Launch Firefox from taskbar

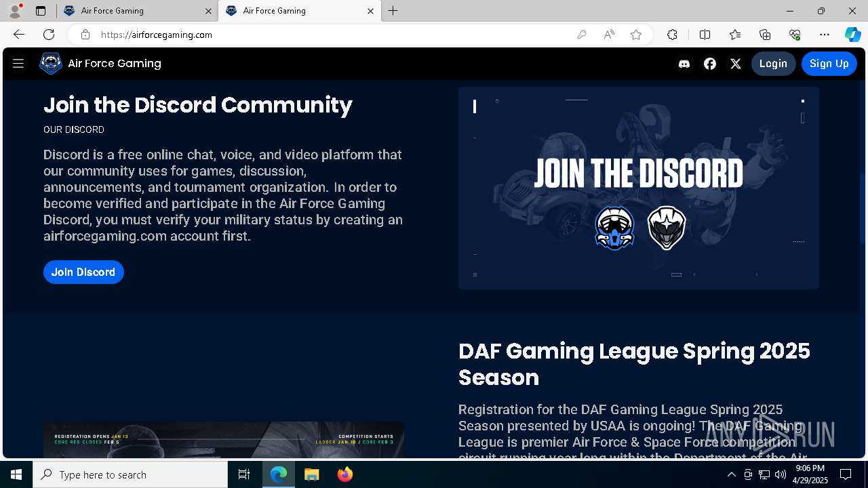pos(344,474)
